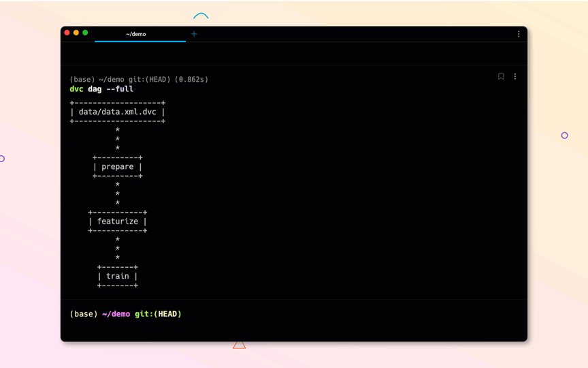The width and height of the screenshot is (588, 368).
Task: Bookmark the dvc dag command block
Action: (x=501, y=76)
